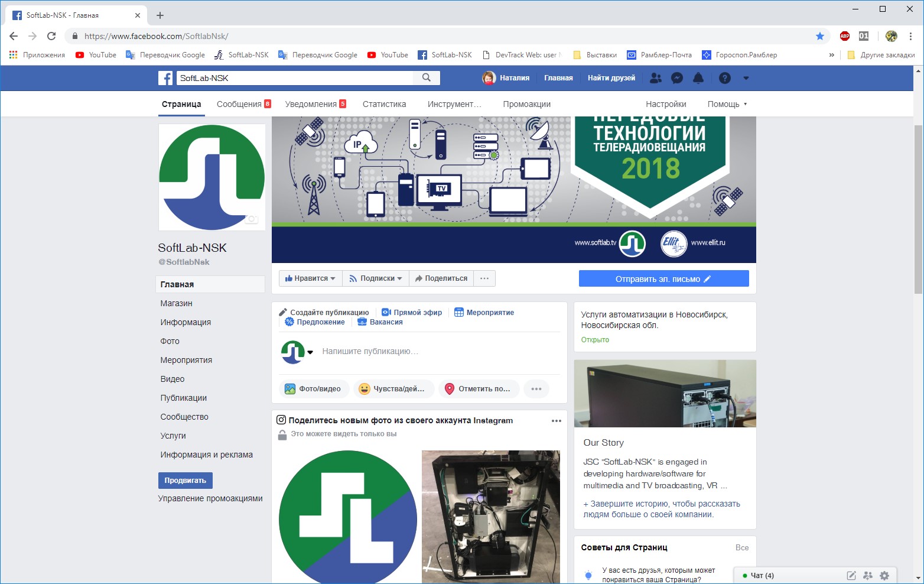Screen dimensions: 924x584
Task: Click the Найти друзей link
Action: tap(611, 78)
